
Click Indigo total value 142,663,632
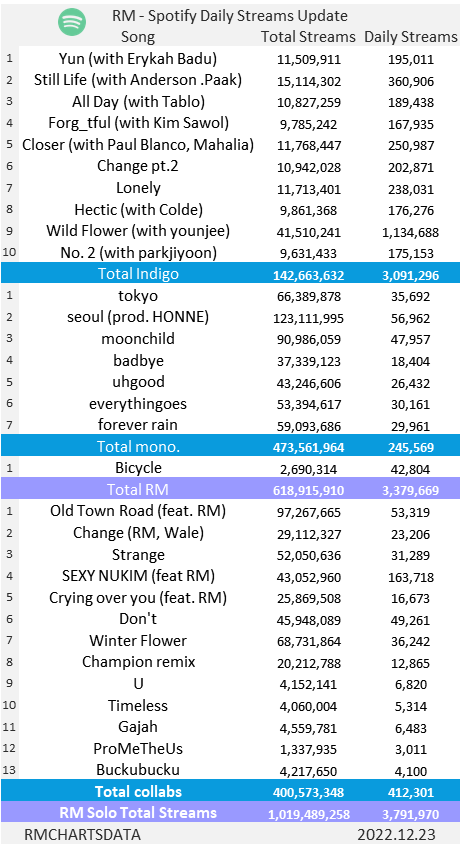(308, 276)
